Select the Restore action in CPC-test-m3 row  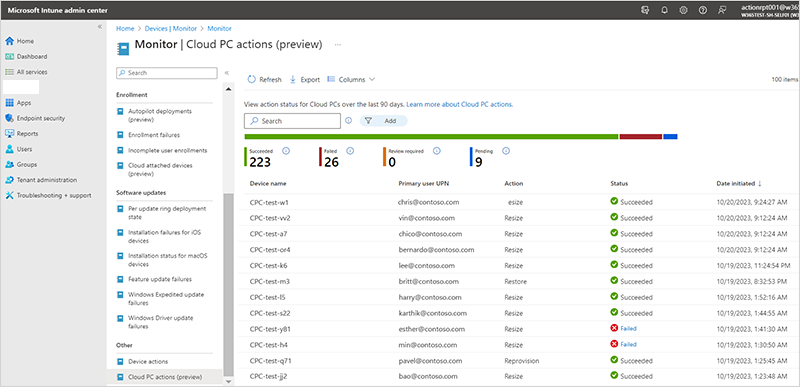click(x=515, y=281)
